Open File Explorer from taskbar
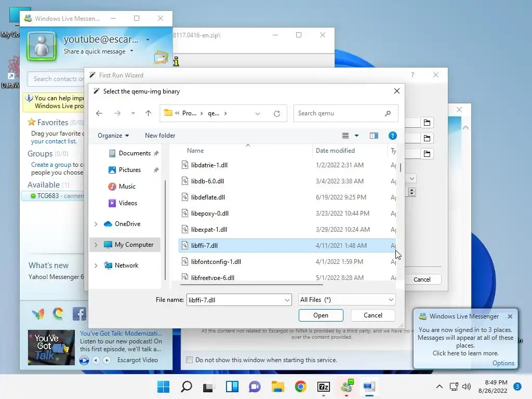The image size is (532, 399). click(277, 387)
